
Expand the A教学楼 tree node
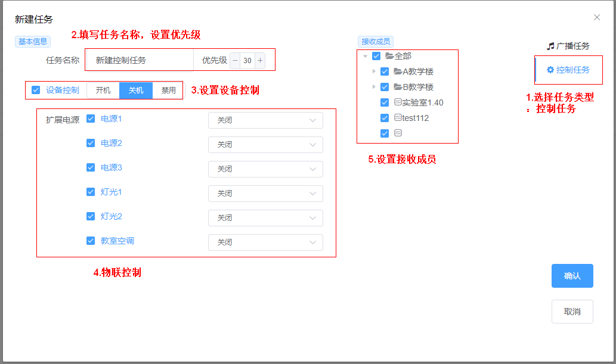(374, 71)
